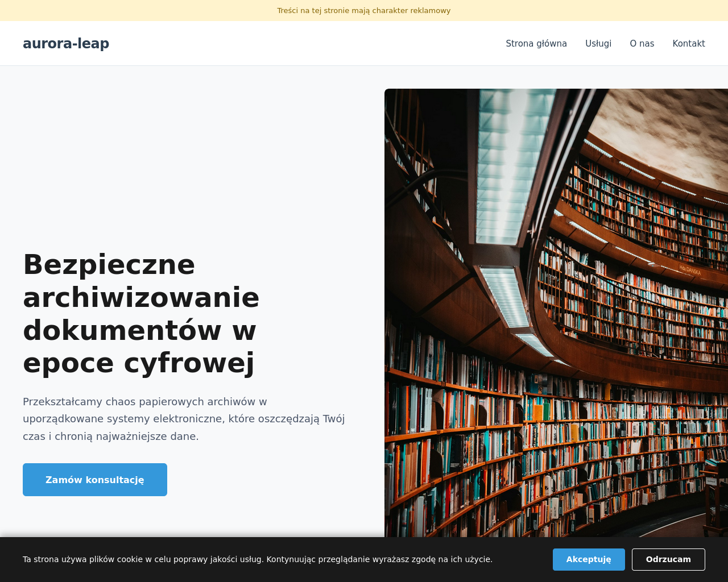728x582 pixels.
Task: Click the Zamów konsultację button
Action: click(95, 480)
